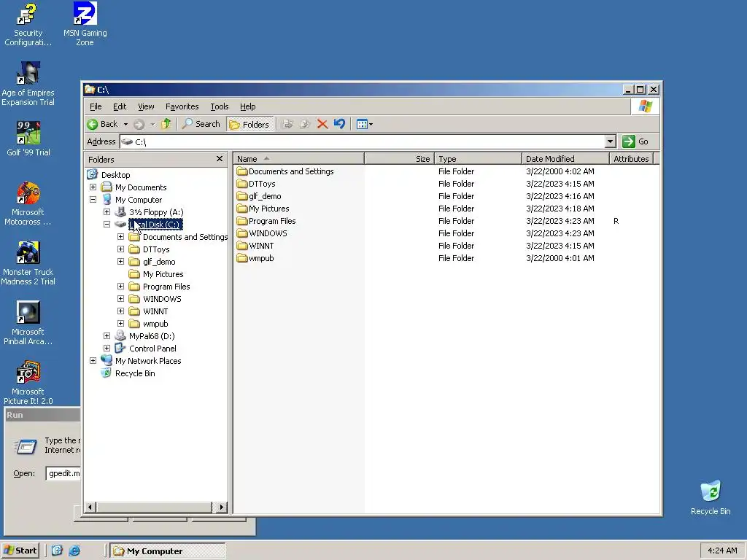The width and height of the screenshot is (747, 560).
Task: Select My Pictures in folder tree
Action: pos(163,274)
